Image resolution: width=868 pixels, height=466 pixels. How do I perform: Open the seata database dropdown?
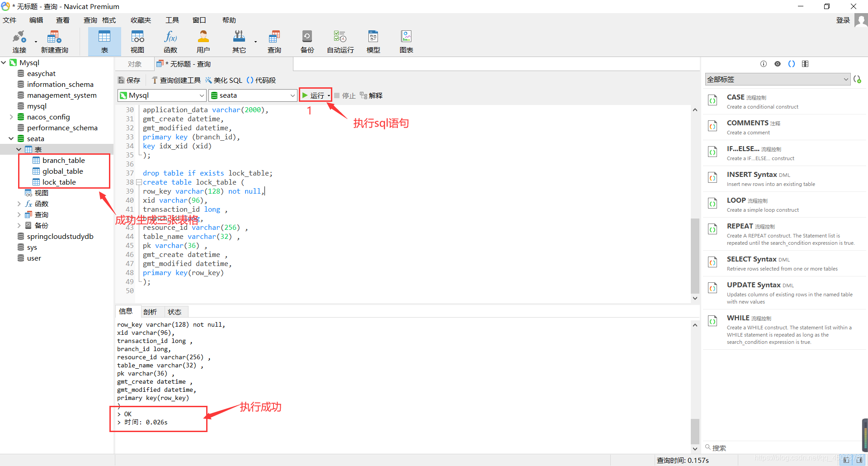click(253, 95)
